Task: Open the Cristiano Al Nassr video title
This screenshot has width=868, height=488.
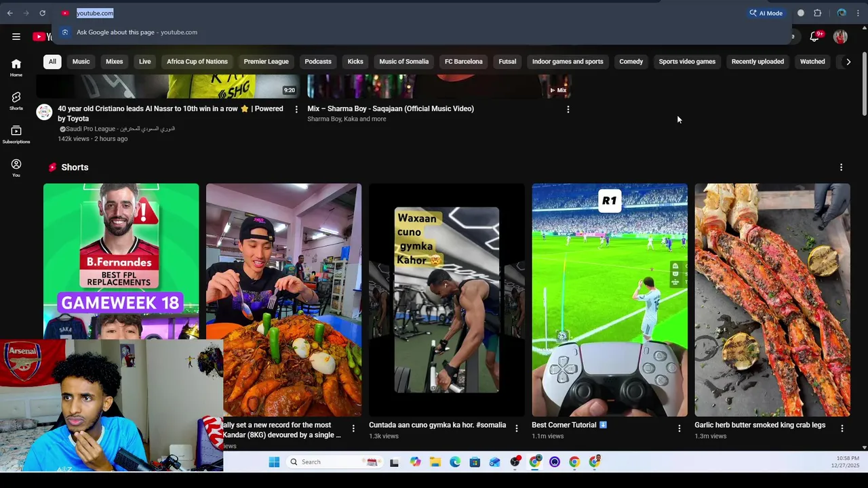Action: click(x=170, y=113)
